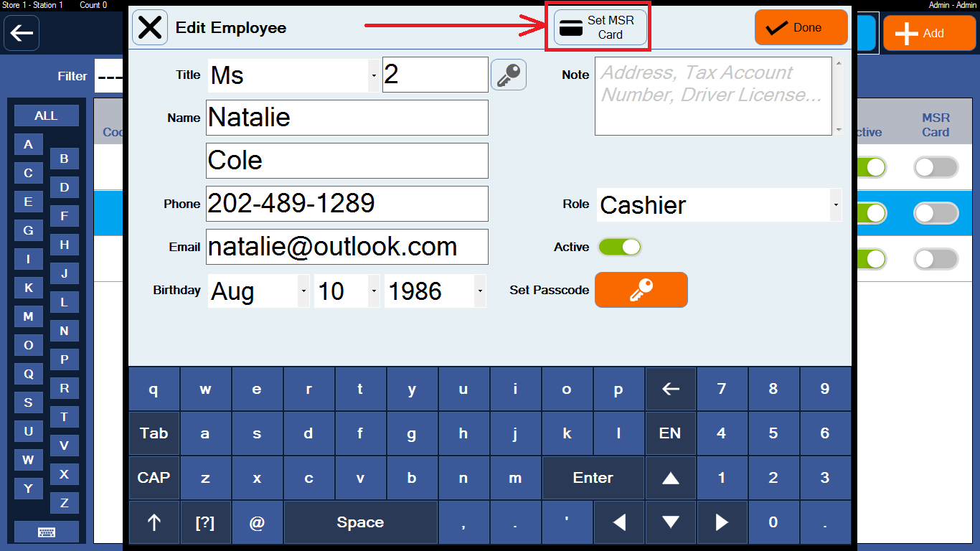
Task: Enable the MSR Card toggle on the highlighted row
Action: pos(936,213)
